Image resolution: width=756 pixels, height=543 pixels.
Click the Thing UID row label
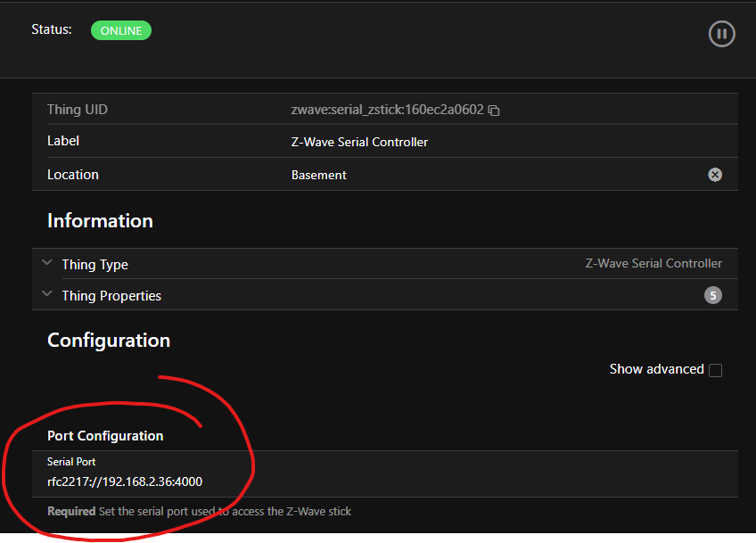78,110
